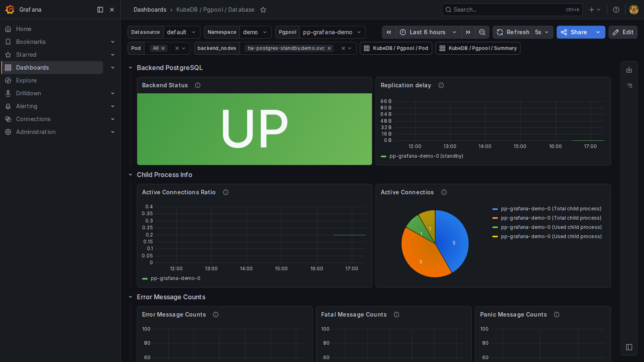Shift time range forwards
The width and height of the screenshot is (644, 362).
(468, 32)
